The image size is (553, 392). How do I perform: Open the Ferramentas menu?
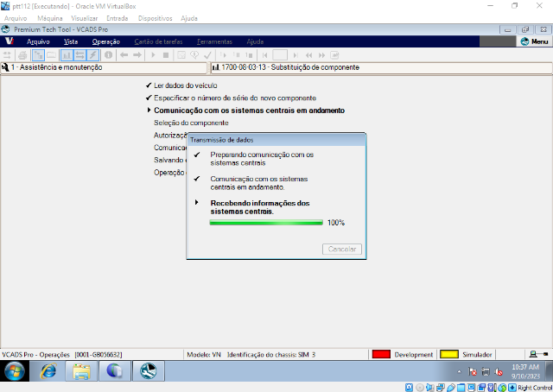[214, 41]
